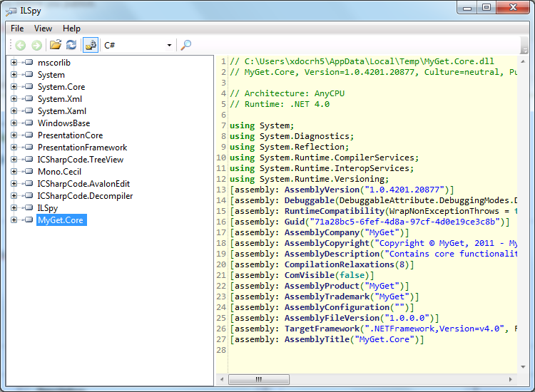535x392 pixels.
Task: Expand the mscorlib assembly node
Action: coord(14,63)
